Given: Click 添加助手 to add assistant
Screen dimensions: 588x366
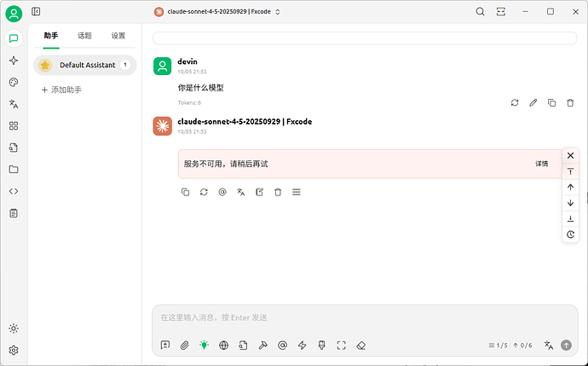Looking at the screenshot, I should [x=61, y=90].
